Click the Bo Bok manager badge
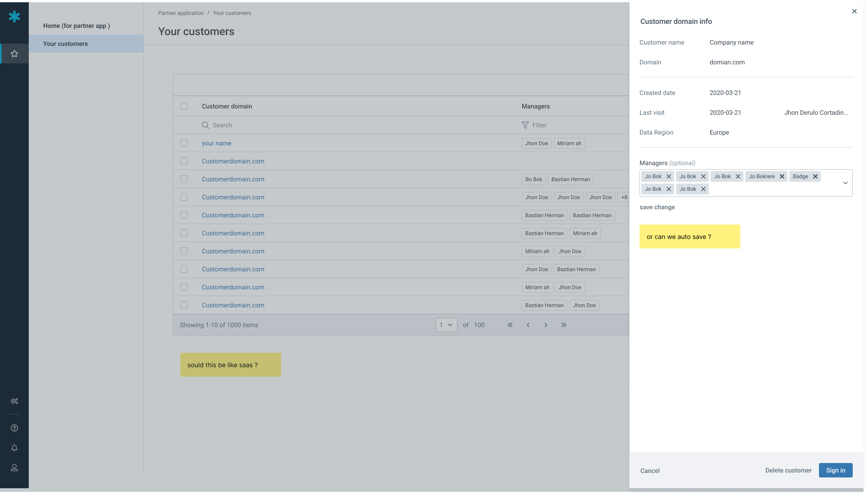Viewport: 868px width, 495px height. 534,179
